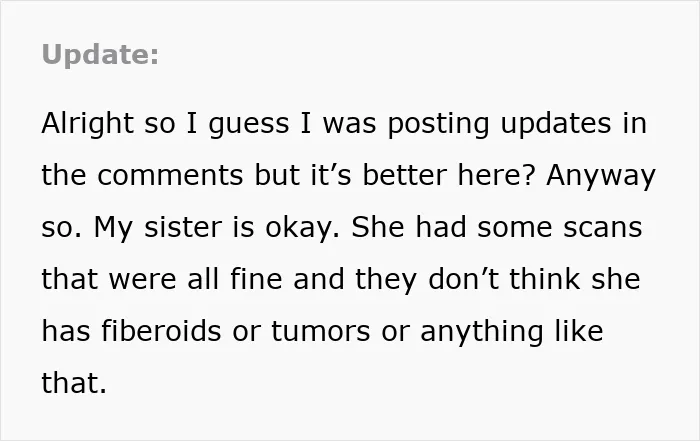Click the word "fine" in the fourth line
Viewport: 700px width, 441px height.
(x=256, y=279)
